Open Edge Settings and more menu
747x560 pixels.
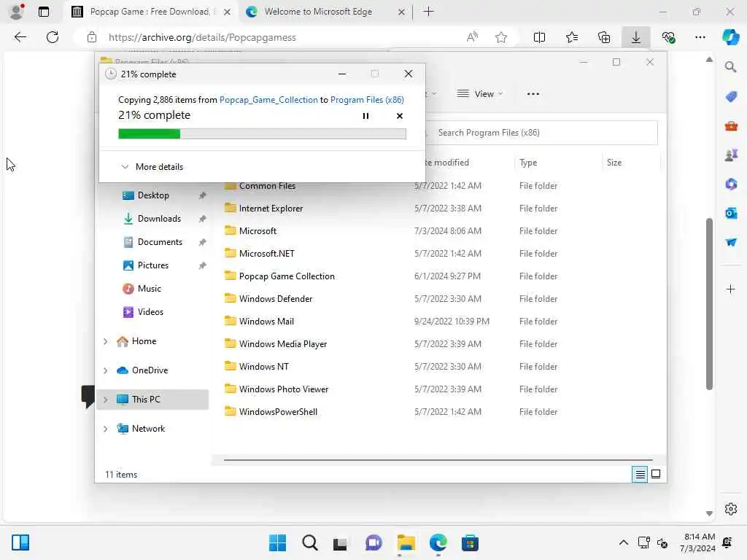(700, 37)
